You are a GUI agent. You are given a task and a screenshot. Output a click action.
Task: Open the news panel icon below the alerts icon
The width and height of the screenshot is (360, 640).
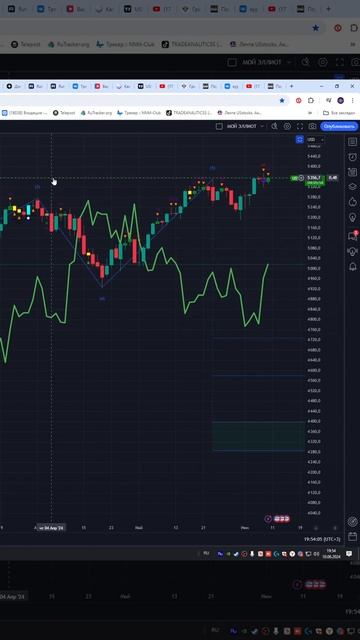pos(352,172)
